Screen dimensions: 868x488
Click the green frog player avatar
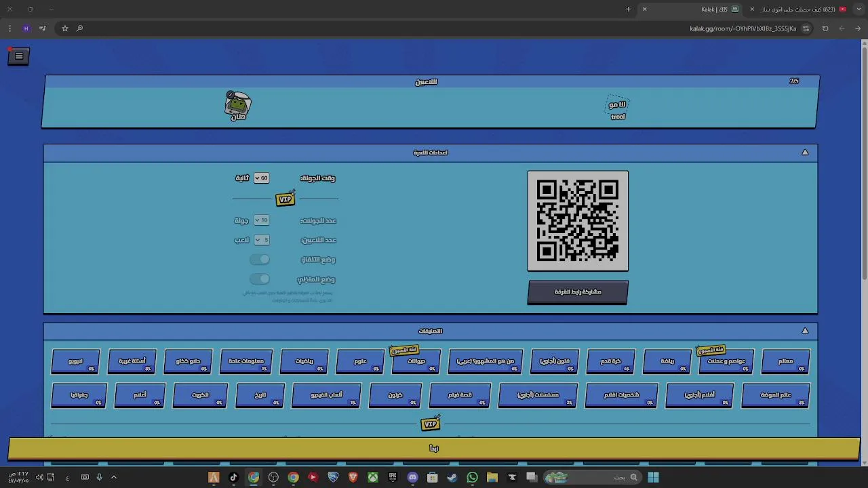click(238, 105)
